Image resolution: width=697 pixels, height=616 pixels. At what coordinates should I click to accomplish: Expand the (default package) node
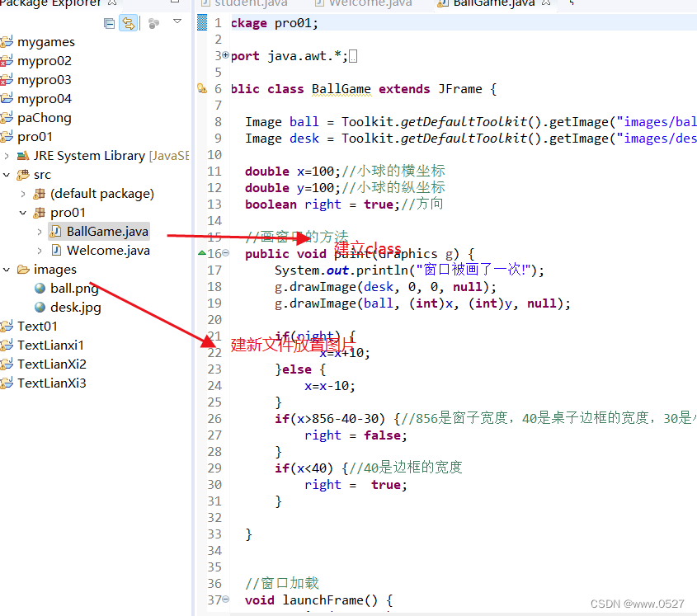[23, 194]
